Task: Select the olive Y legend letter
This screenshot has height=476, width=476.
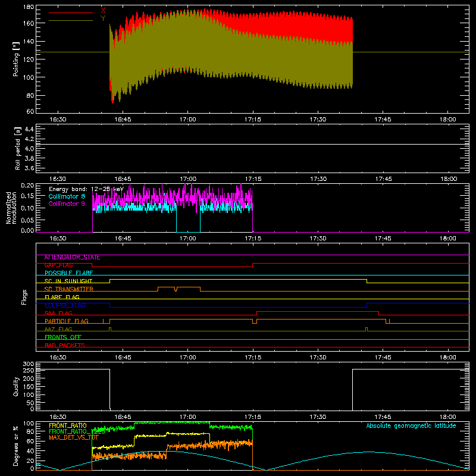Action: (103, 18)
